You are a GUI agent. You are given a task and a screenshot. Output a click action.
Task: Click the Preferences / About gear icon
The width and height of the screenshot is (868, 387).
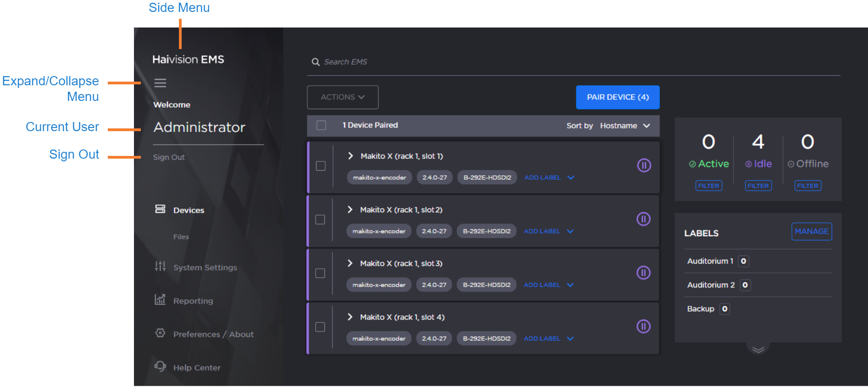[x=160, y=333]
